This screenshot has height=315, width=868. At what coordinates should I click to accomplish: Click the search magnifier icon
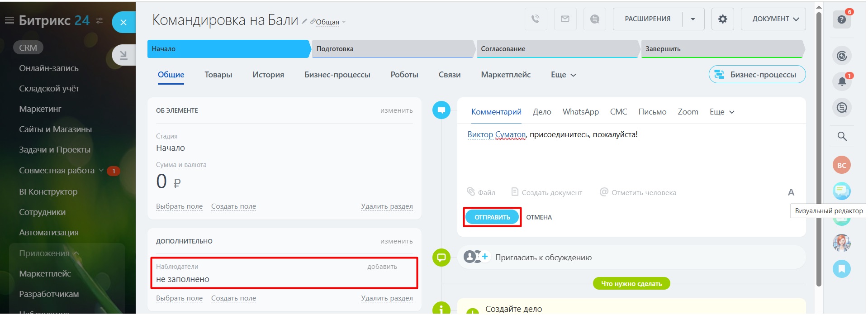tap(842, 136)
